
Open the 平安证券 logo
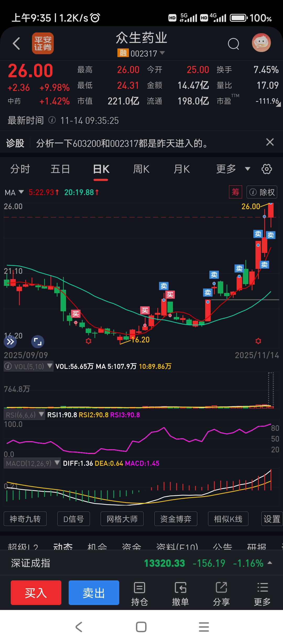click(43, 43)
